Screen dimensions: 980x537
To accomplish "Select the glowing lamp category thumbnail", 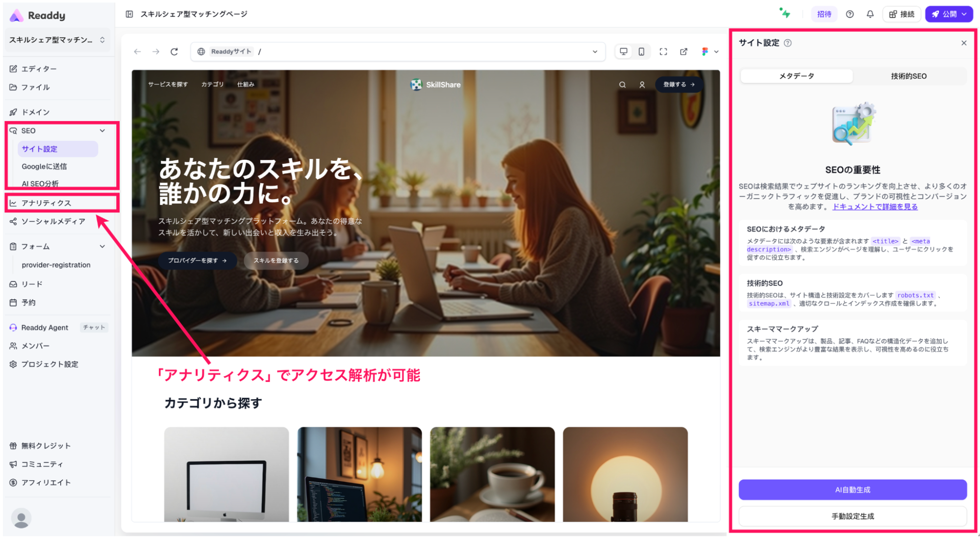I will pyautogui.click(x=625, y=474).
